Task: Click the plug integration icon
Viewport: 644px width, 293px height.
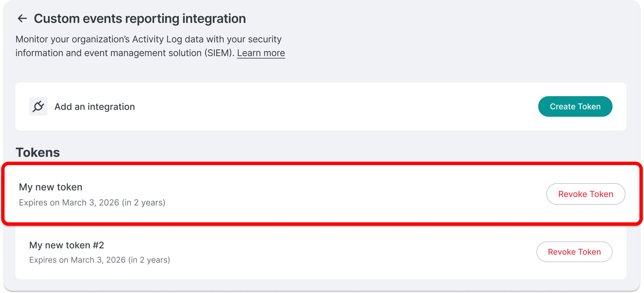Action: (x=38, y=107)
